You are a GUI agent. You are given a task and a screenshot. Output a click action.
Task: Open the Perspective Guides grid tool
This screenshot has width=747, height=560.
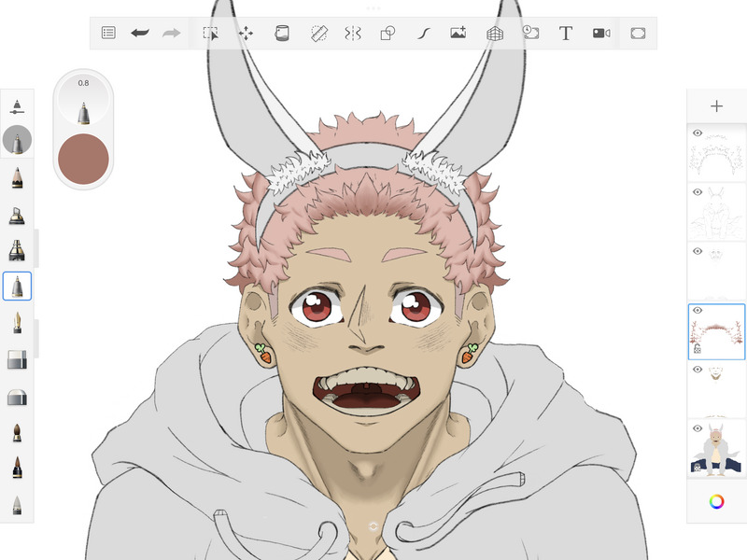click(x=495, y=34)
